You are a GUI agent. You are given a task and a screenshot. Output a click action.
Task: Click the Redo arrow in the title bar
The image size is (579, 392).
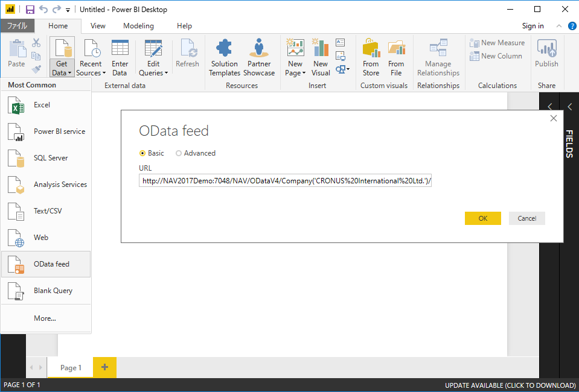57,10
